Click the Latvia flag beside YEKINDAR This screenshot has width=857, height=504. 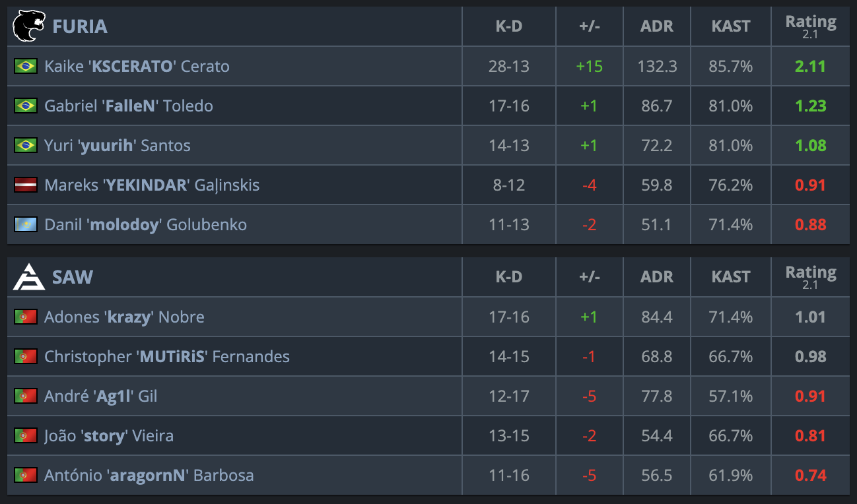(26, 185)
